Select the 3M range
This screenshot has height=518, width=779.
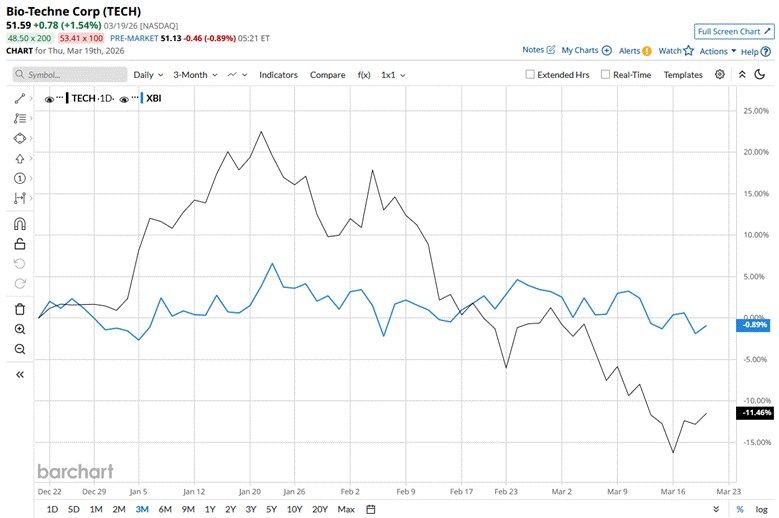(142, 509)
